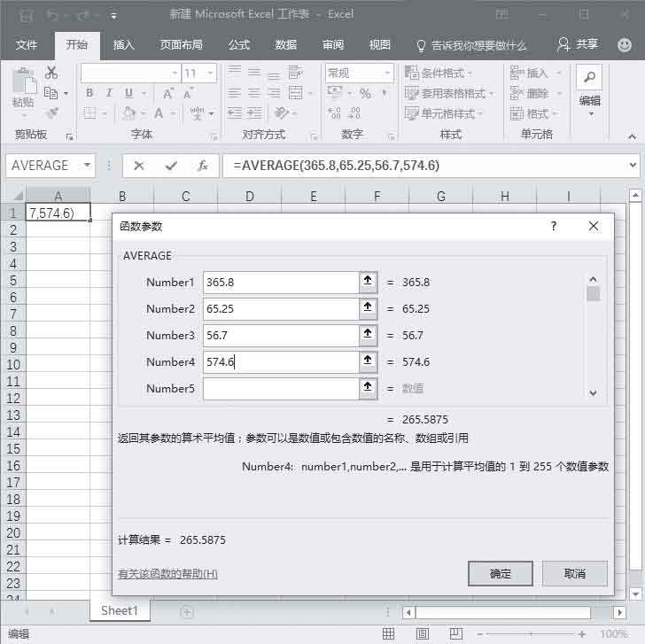This screenshot has height=644, width=645.
Task: Open the 插入 (Insert) ribbon tab
Action: 124,45
